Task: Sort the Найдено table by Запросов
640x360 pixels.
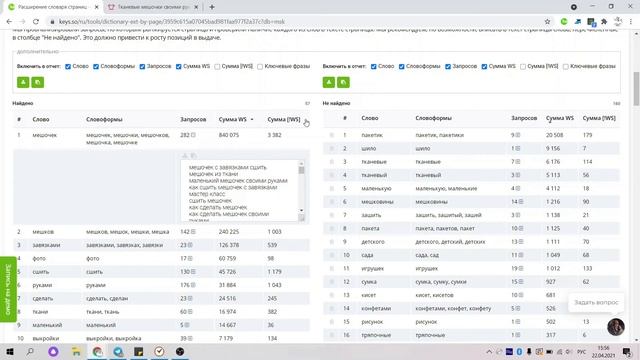Action: pos(193,120)
